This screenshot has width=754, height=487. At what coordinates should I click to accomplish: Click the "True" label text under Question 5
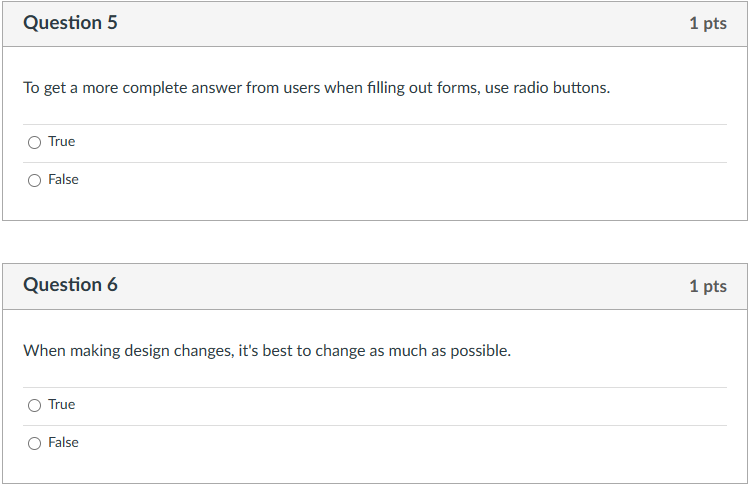click(x=62, y=142)
